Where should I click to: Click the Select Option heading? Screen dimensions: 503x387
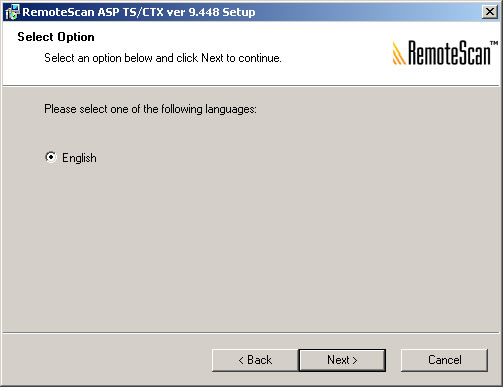click(x=56, y=37)
